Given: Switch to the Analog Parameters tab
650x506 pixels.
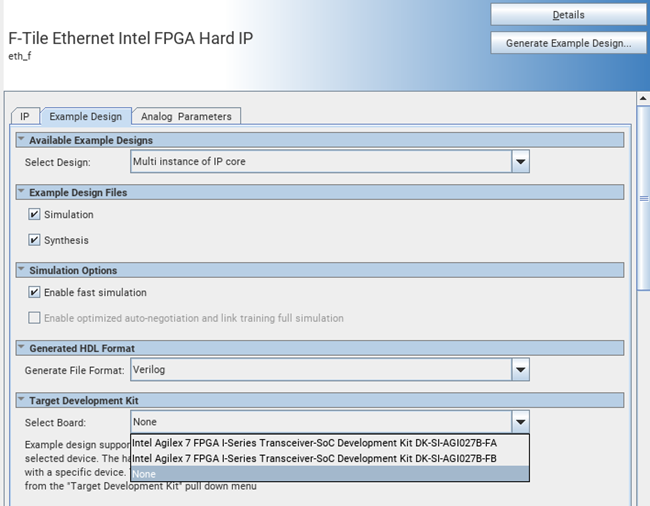Looking at the screenshot, I should click(186, 117).
